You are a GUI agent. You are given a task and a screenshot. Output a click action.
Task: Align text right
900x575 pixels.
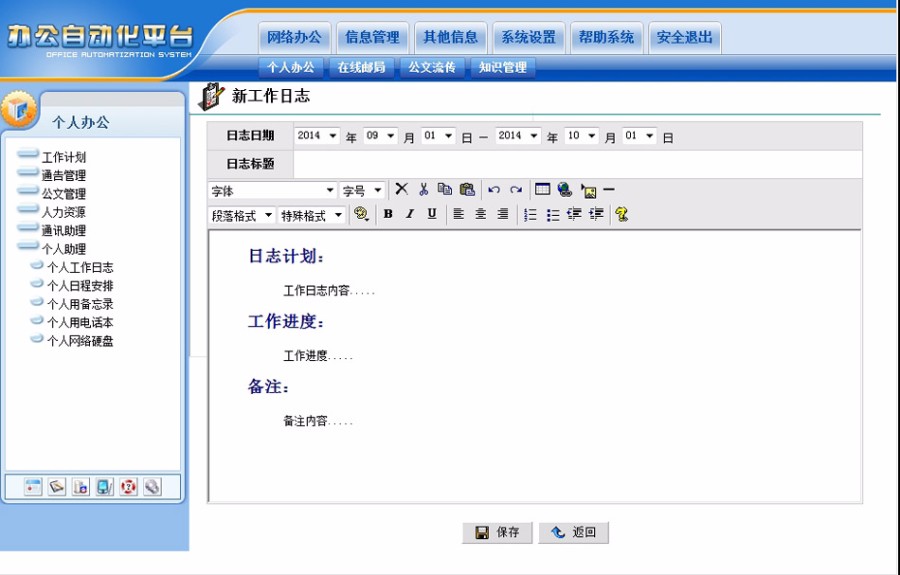coord(503,214)
